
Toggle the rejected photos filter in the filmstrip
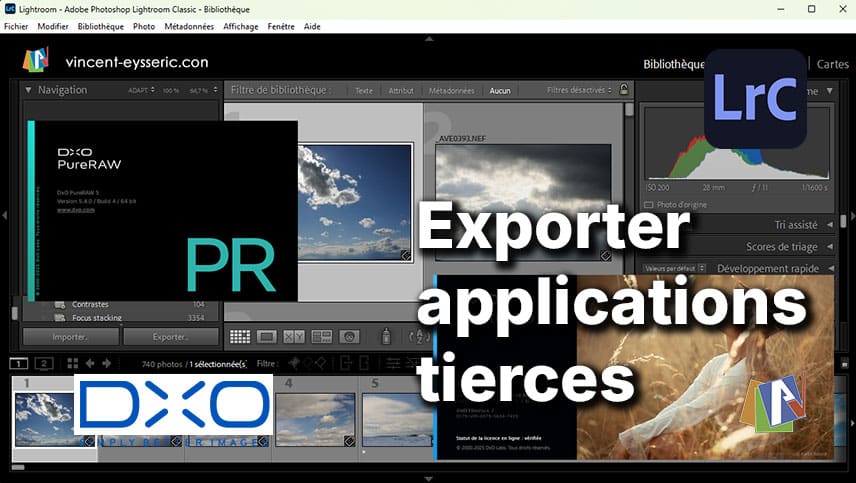(320, 363)
